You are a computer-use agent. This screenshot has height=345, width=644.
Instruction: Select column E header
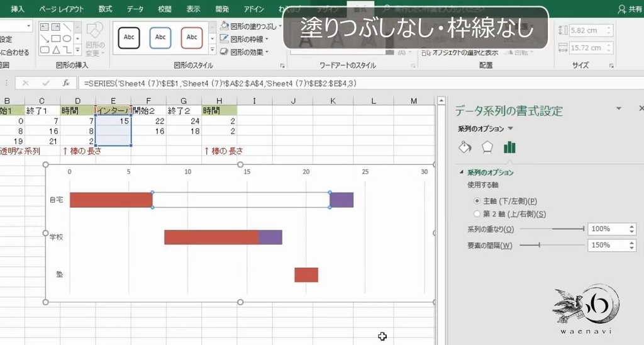pos(113,101)
